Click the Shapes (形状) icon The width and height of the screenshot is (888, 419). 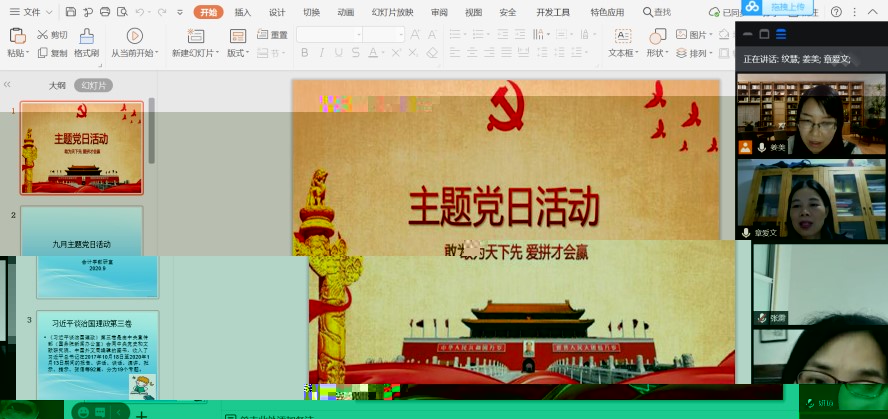(658, 36)
